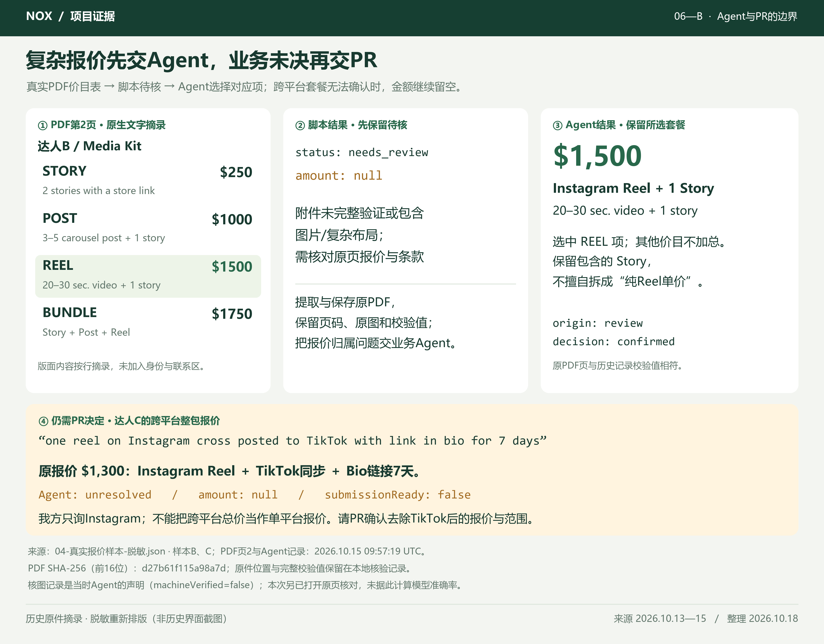Click the '③ Agent结果 · 保留所选套餐' card title

pos(619,125)
